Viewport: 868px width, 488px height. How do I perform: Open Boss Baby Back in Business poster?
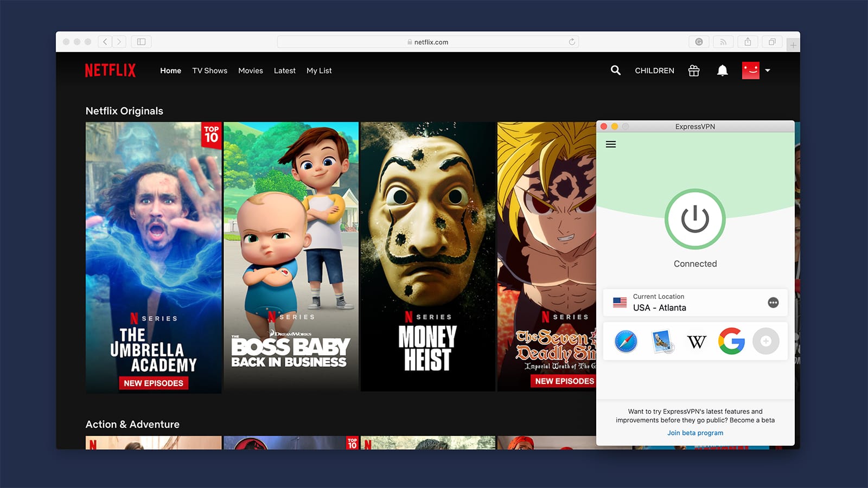(x=291, y=256)
